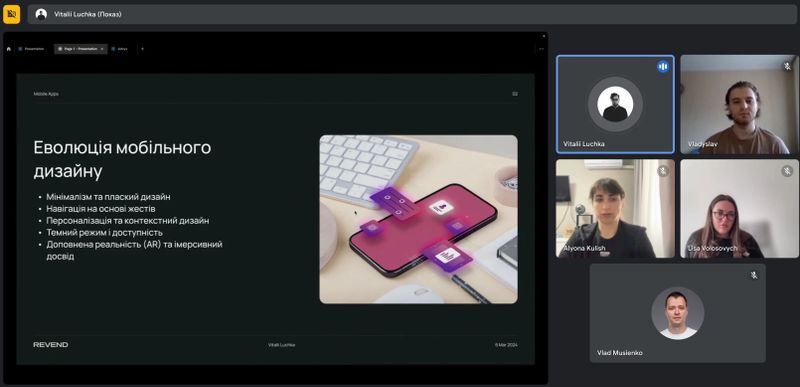The image size is (800, 387).
Task: Click the grid icon at slide top right
Action: point(515,94)
